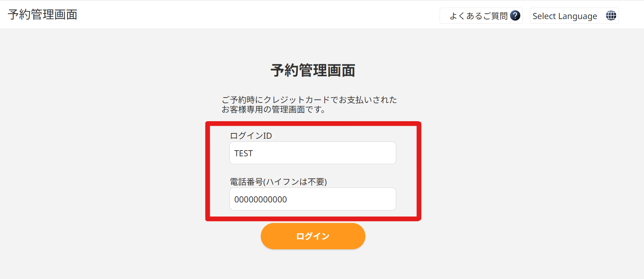Place cursor on the 00000000000 number text
644x279 pixels.
pos(261,199)
